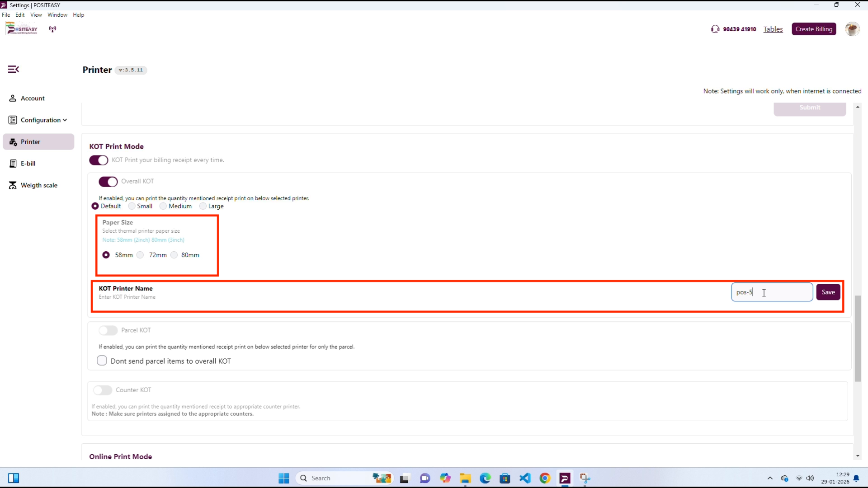Open the Window menu
The width and height of the screenshot is (868, 488).
click(x=57, y=15)
